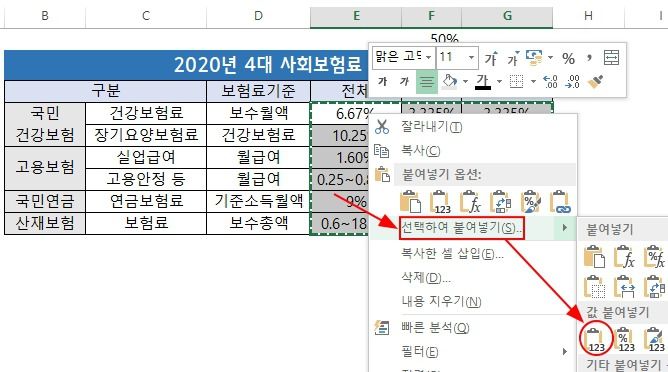Click Values and number formatting %123 icon

[x=625, y=340]
